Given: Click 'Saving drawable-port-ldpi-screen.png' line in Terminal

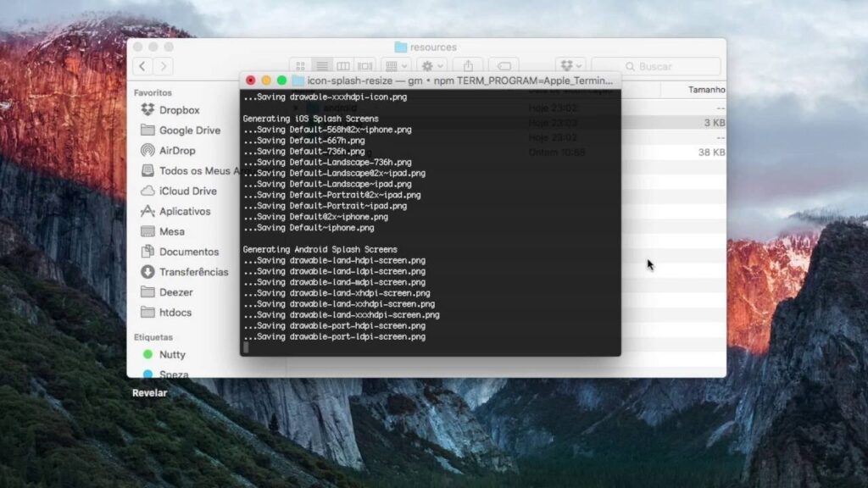Looking at the screenshot, I should pyautogui.click(x=334, y=337).
